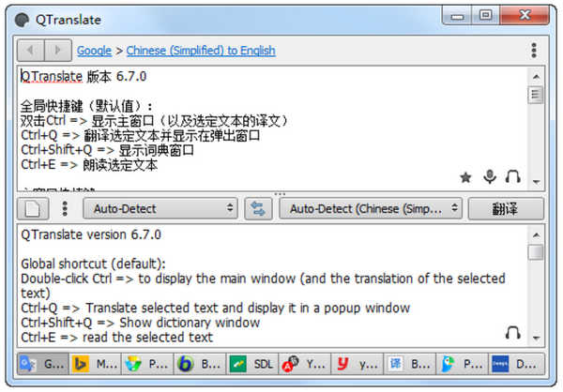Clear text with the blank page button
The width and height of the screenshot is (563, 392).
(x=33, y=208)
